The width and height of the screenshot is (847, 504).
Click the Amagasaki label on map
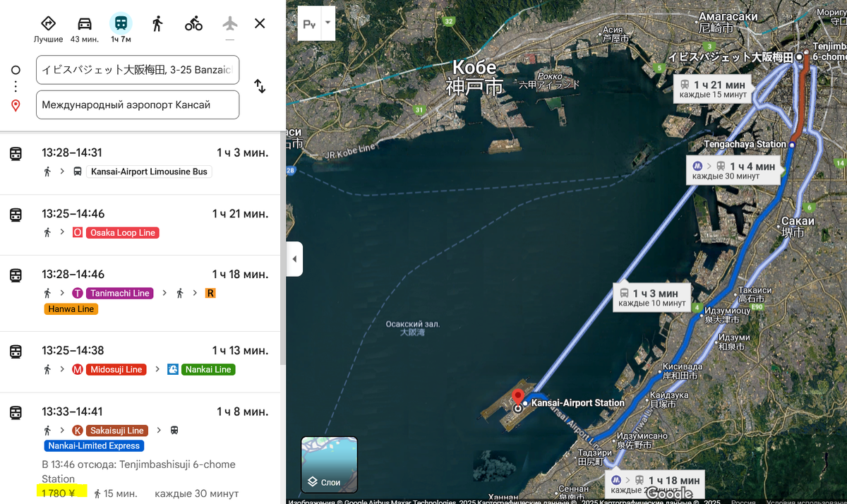pyautogui.click(x=728, y=22)
